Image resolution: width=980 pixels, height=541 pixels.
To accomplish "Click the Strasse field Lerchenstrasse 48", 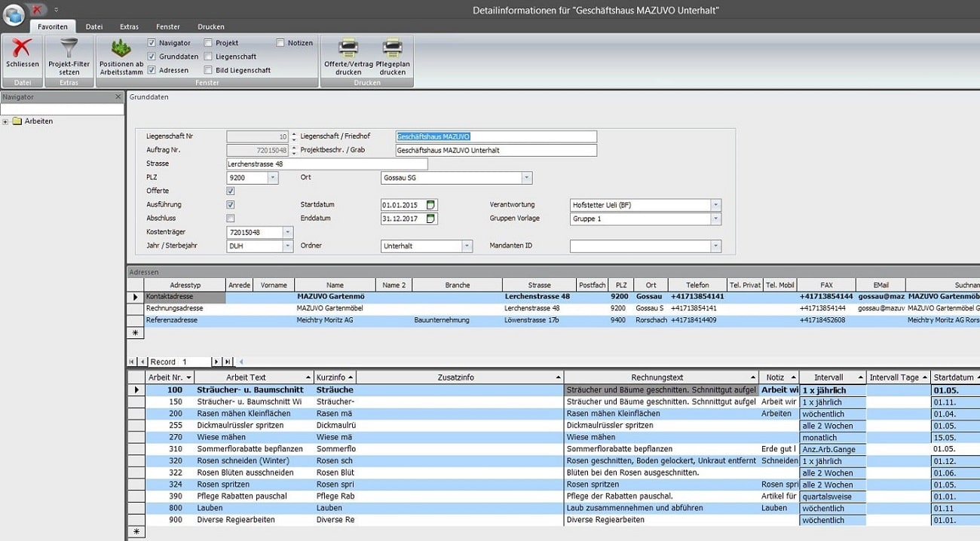I will pos(326,164).
